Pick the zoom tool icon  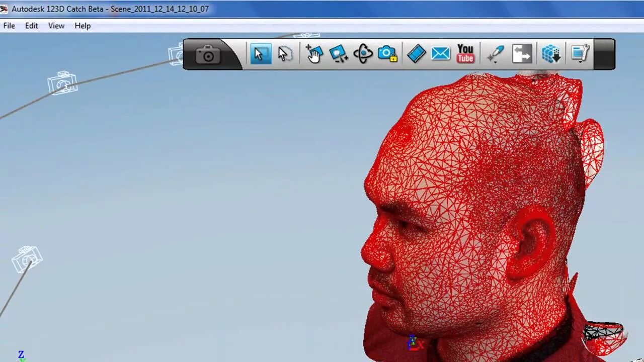point(339,54)
